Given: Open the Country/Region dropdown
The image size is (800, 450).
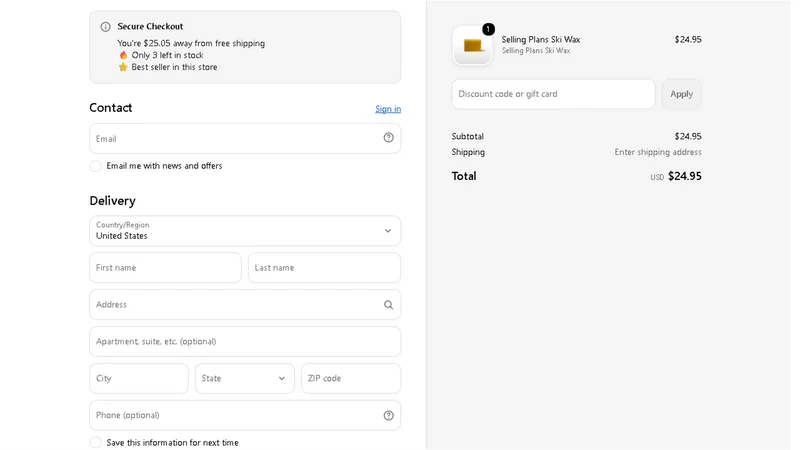Looking at the screenshot, I should click(245, 231).
